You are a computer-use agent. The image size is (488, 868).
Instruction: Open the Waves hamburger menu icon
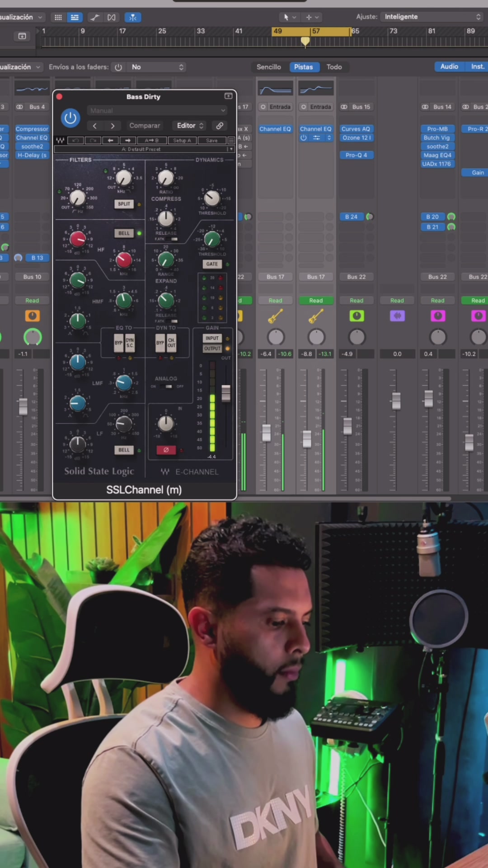[x=231, y=141]
